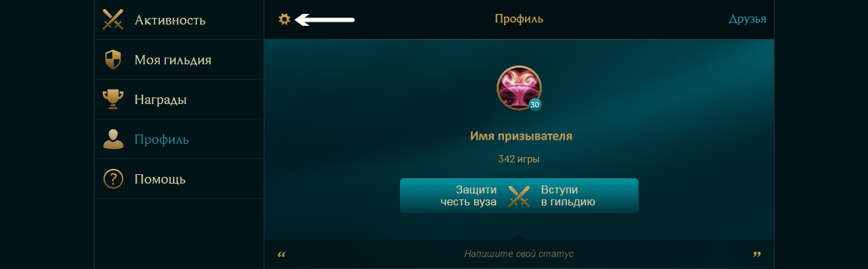
Task: Go to the Активность menu label
Action: [x=170, y=20]
